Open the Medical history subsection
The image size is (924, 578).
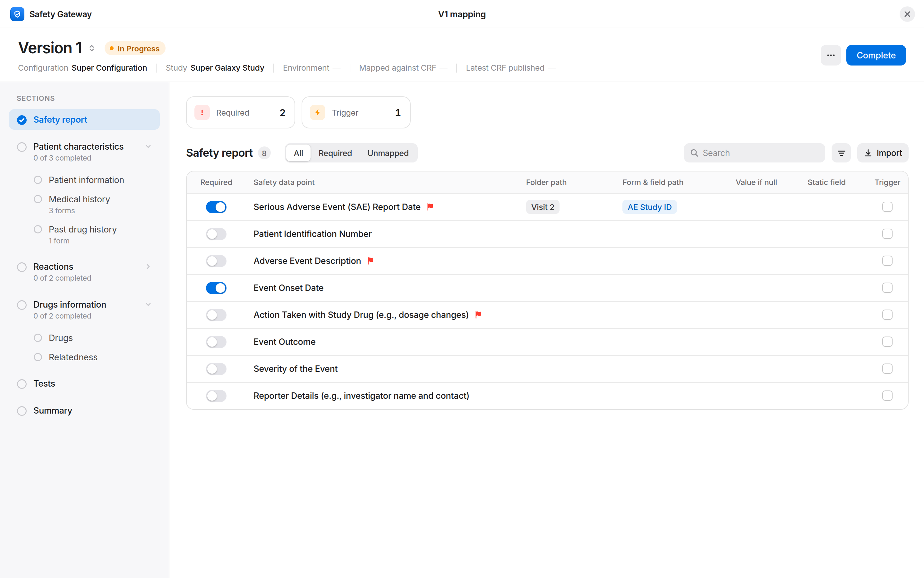click(x=79, y=204)
